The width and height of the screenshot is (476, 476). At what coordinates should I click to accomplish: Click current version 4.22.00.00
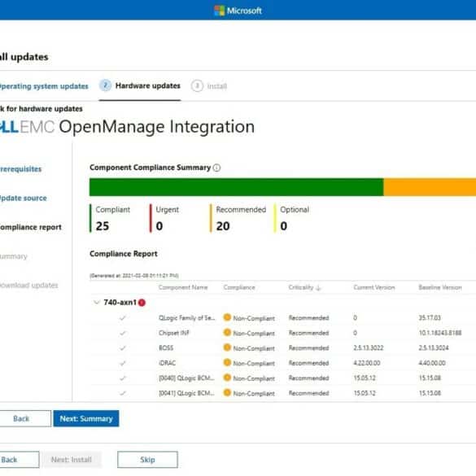367,363
